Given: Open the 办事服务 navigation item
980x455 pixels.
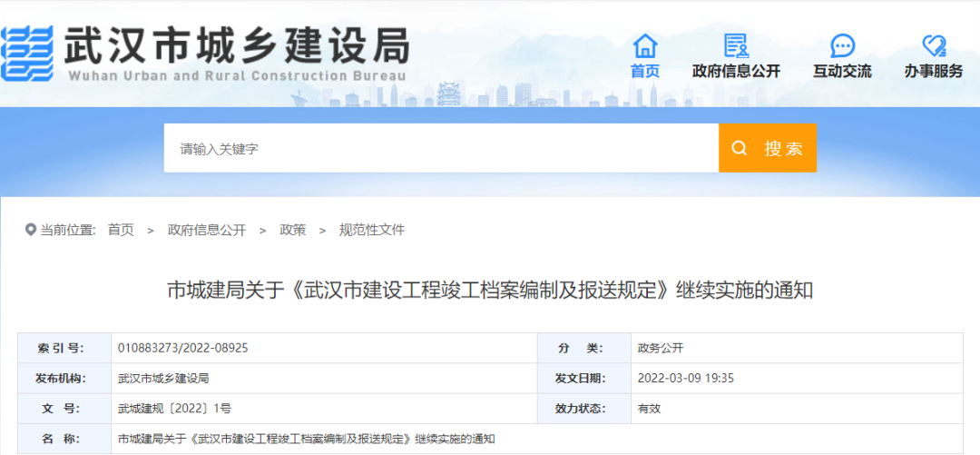Looking at the screenshot, I should pos(934,72).
